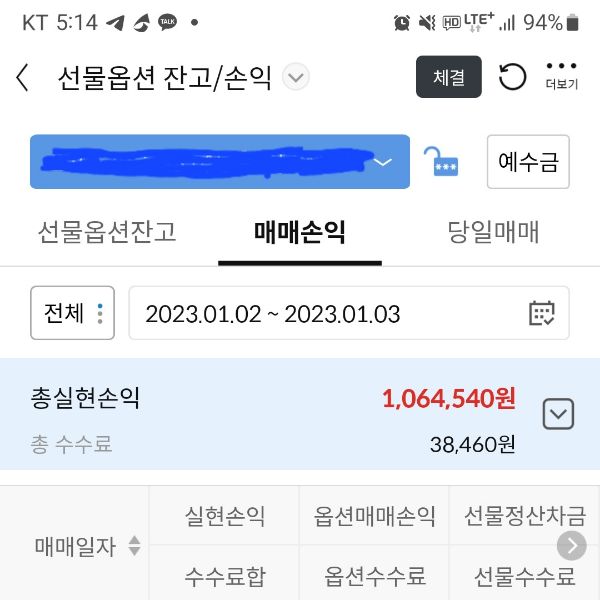Open the 전체 filter dropdown
The height and width of the screenshot is (600, 600).
[72, 313]
